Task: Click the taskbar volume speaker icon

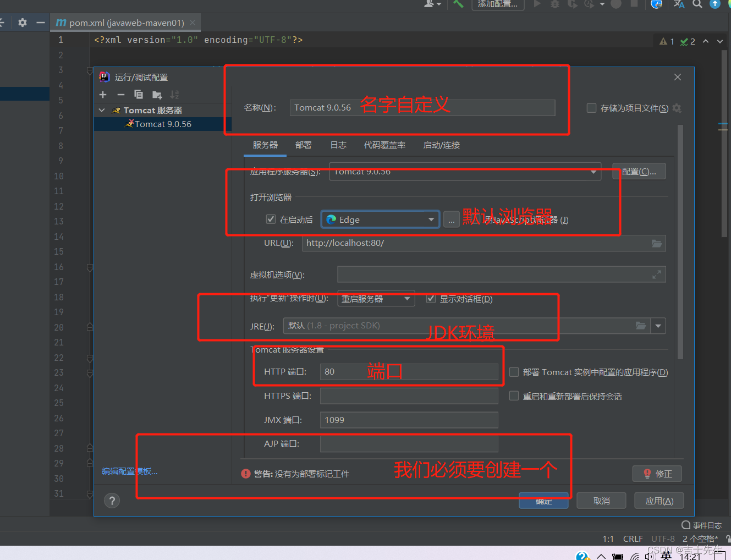Action: pos(651,556)
